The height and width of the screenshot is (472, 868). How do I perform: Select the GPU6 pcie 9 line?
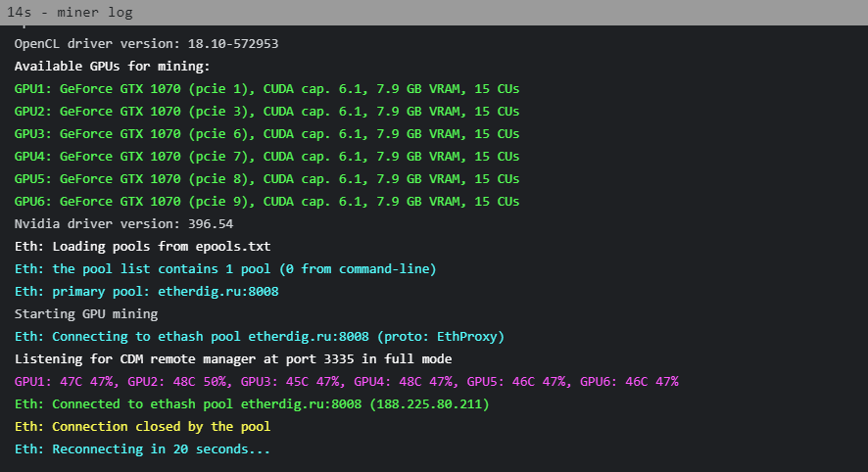(x=266, y=202)
